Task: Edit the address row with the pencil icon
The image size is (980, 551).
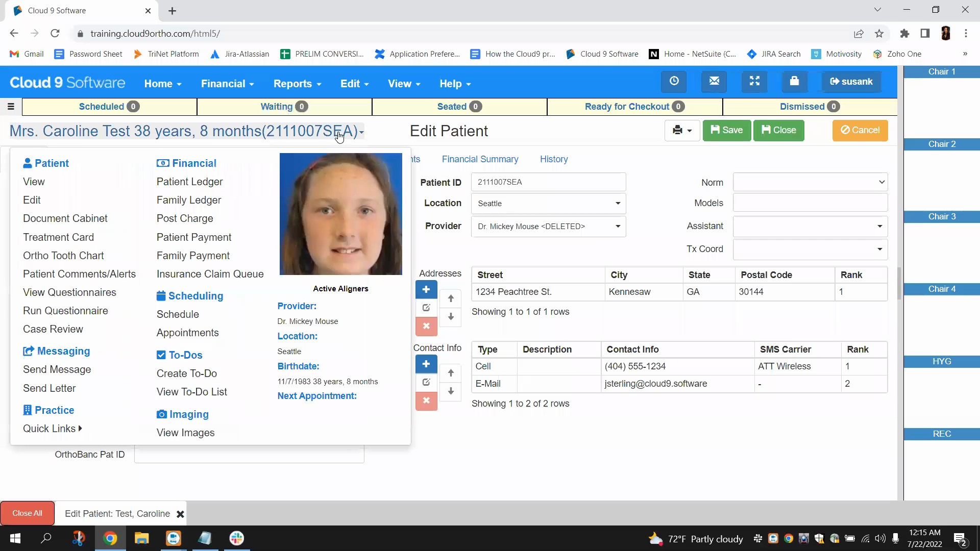Action: click(x=426, y=308)
